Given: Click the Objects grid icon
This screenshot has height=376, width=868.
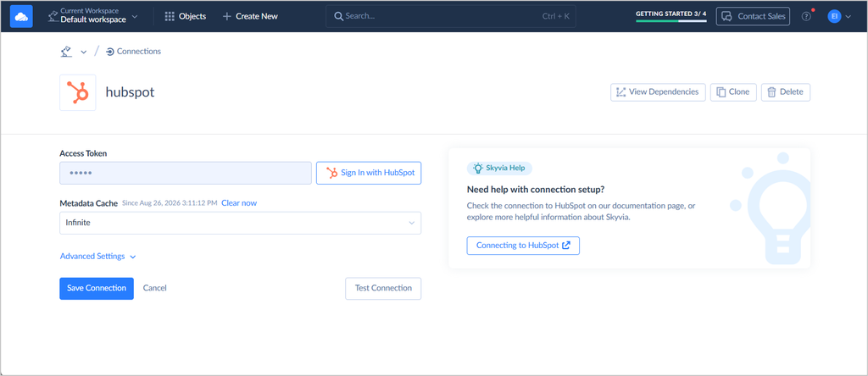Looking at the screenshot, I should pyautogui.click(x=170, y=17).
